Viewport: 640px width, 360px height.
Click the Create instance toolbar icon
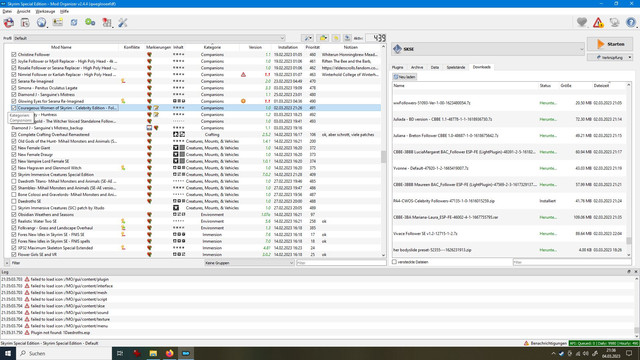coord(9,23)
